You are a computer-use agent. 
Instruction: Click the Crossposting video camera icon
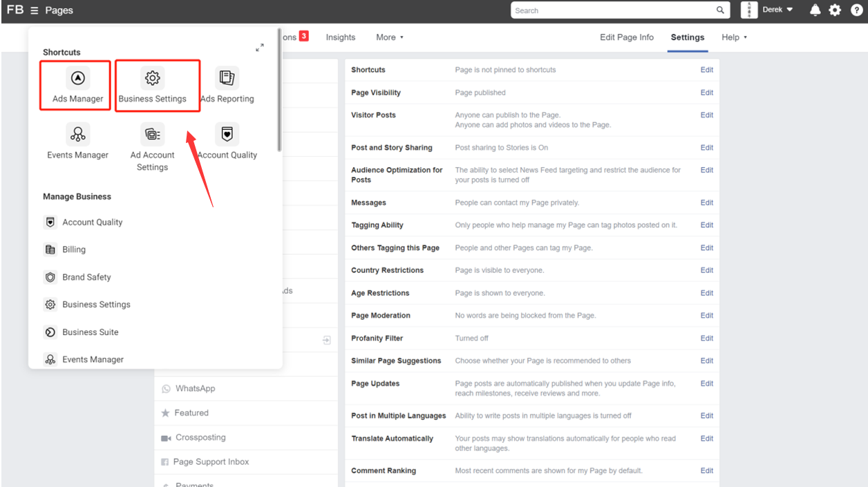click(166, 438)
